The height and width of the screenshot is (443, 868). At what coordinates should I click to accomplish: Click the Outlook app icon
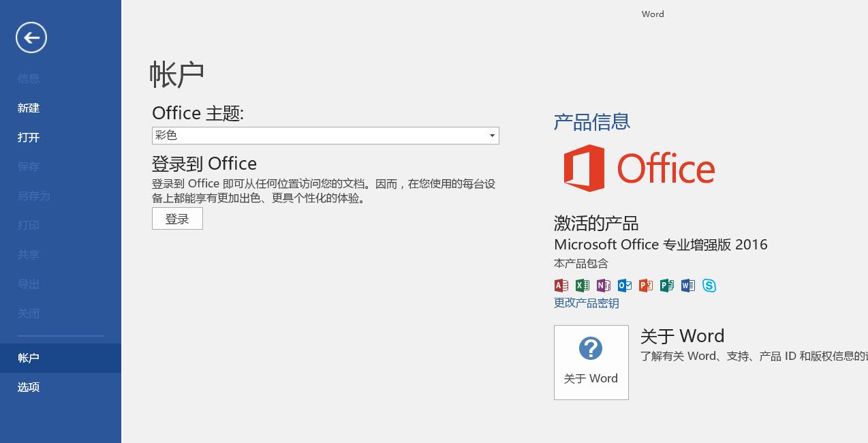tap(625, 286)
